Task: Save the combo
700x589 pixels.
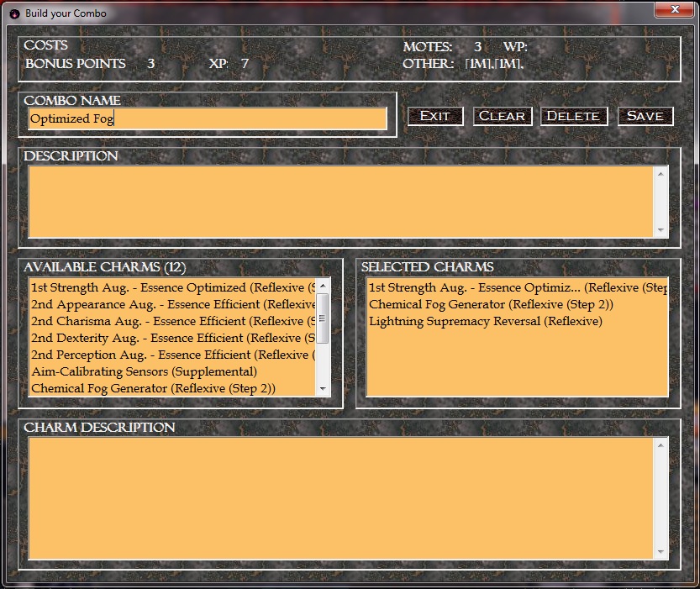Action: [645, 116]
